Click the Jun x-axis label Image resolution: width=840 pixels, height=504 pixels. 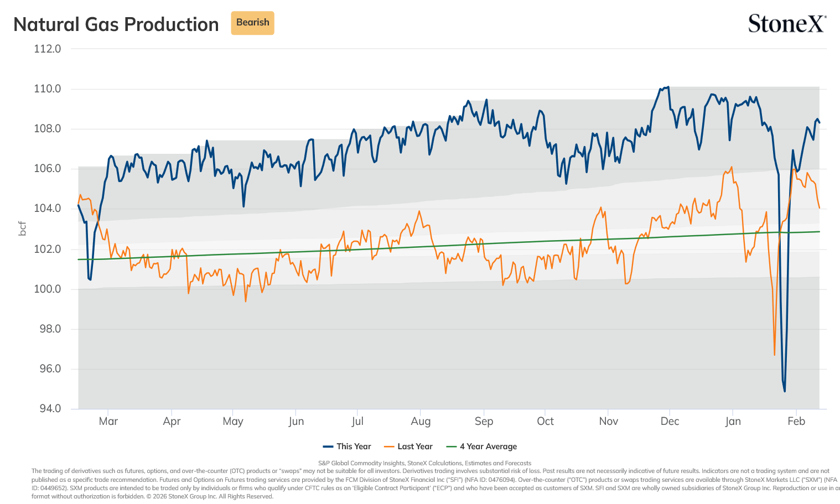[x=296, y=421]
